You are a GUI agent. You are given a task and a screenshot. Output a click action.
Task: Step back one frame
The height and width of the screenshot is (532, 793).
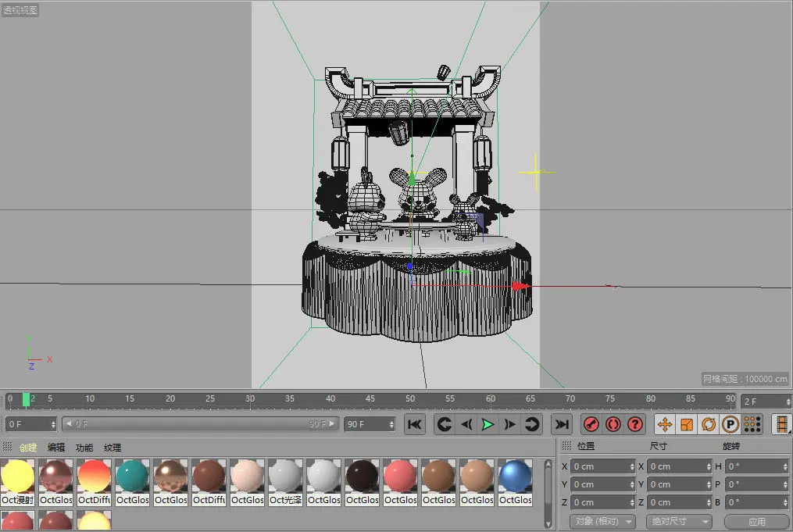pos(466,424)
